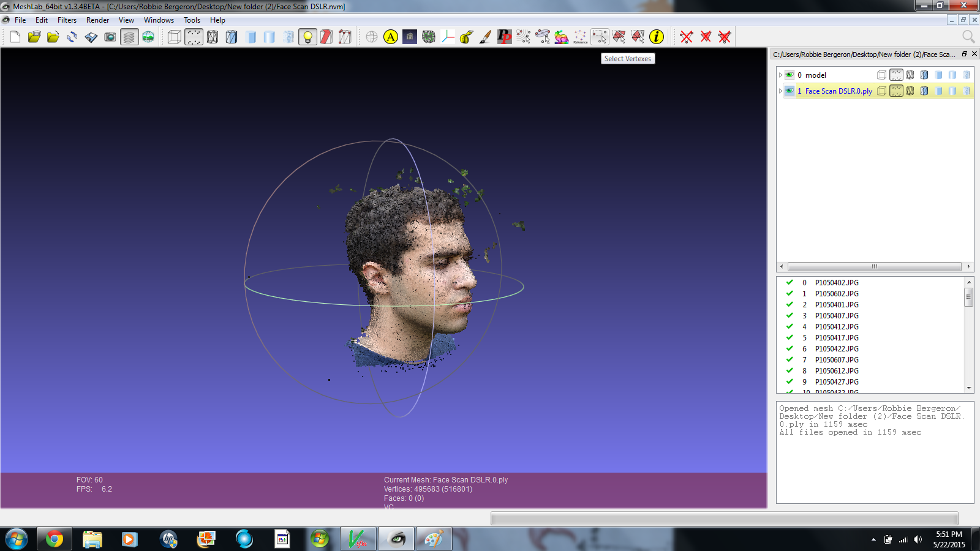Open the yellow A annotation tool
980x551 pixels.
391,37
